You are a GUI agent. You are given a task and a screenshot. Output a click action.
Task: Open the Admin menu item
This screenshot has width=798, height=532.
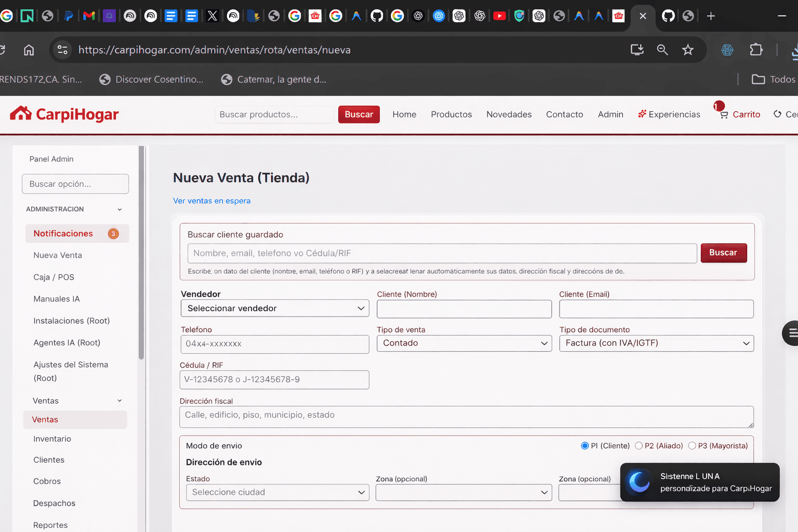[610, 114]
